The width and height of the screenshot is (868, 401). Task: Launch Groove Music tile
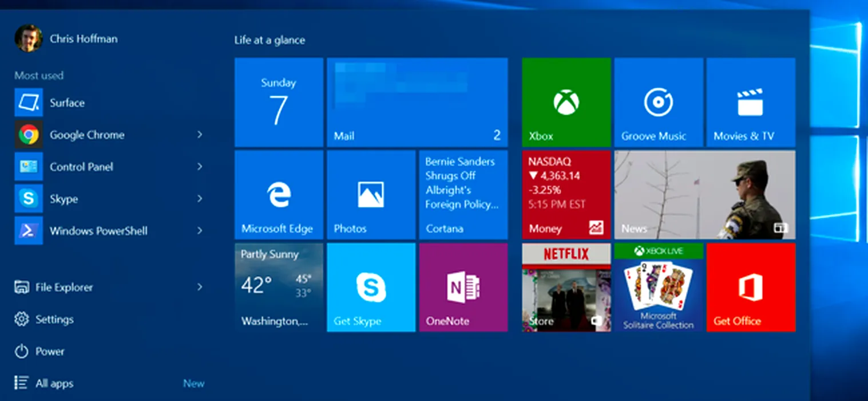658,102
